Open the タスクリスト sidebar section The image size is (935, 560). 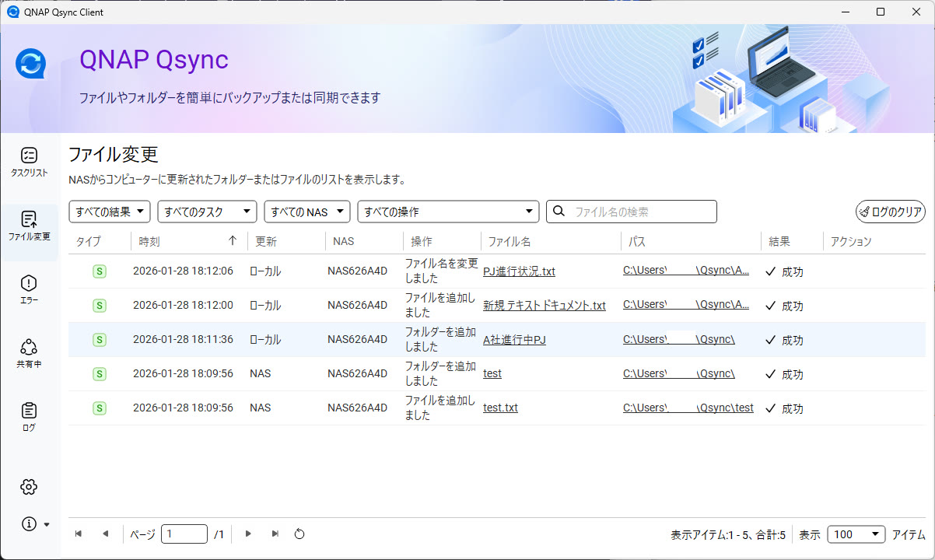click(x=29, y=163)
